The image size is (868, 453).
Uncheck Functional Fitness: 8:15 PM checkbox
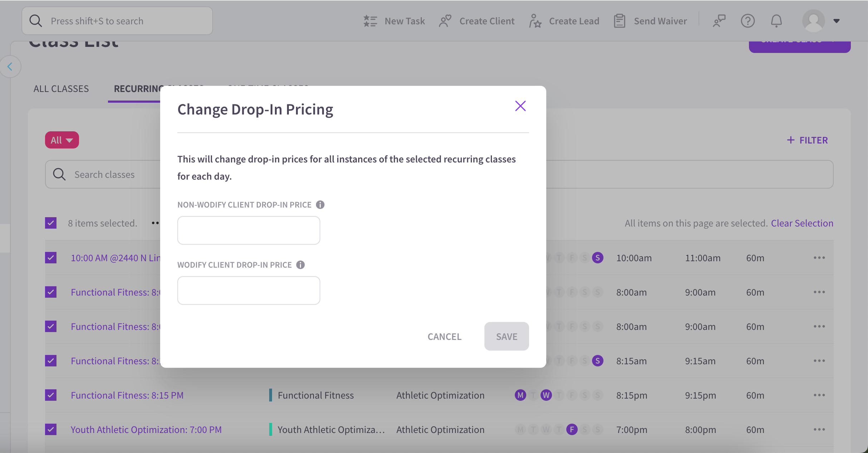coord(51,395)
